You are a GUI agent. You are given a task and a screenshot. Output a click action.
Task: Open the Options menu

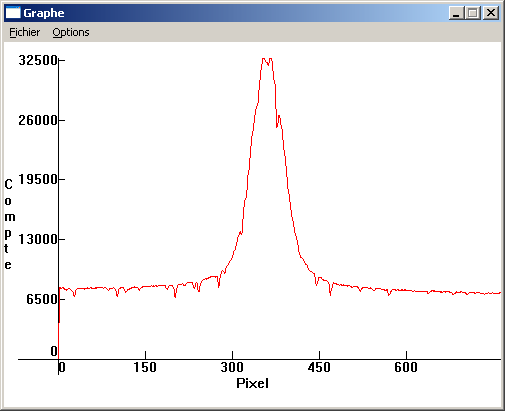(x=71, y=32)
